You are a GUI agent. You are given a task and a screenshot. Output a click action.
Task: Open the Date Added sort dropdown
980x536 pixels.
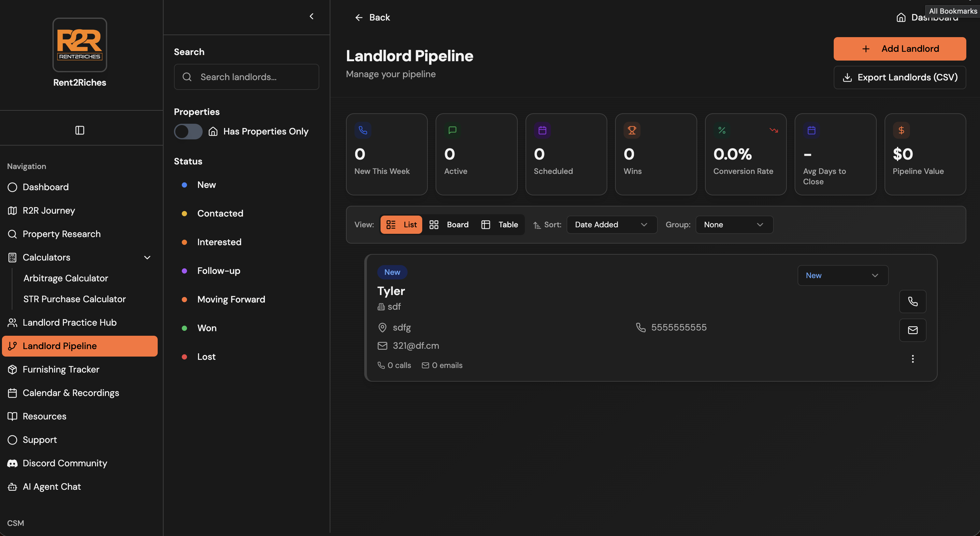611,225
